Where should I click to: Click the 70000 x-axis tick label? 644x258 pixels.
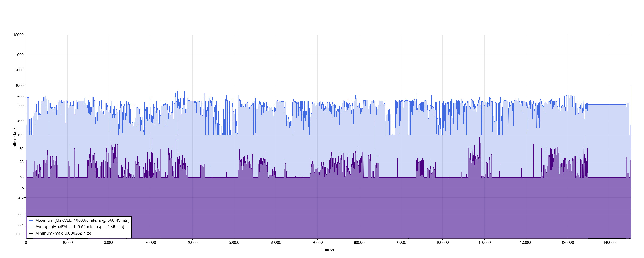317,243
